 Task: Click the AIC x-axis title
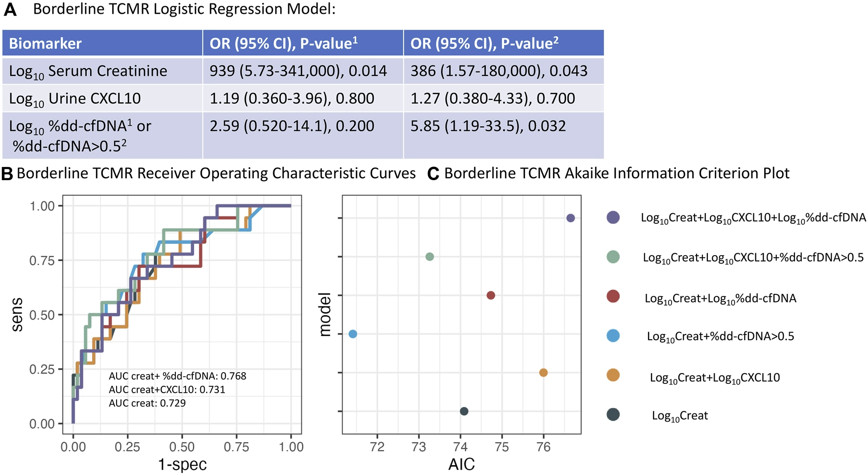[x=461, y=464]
